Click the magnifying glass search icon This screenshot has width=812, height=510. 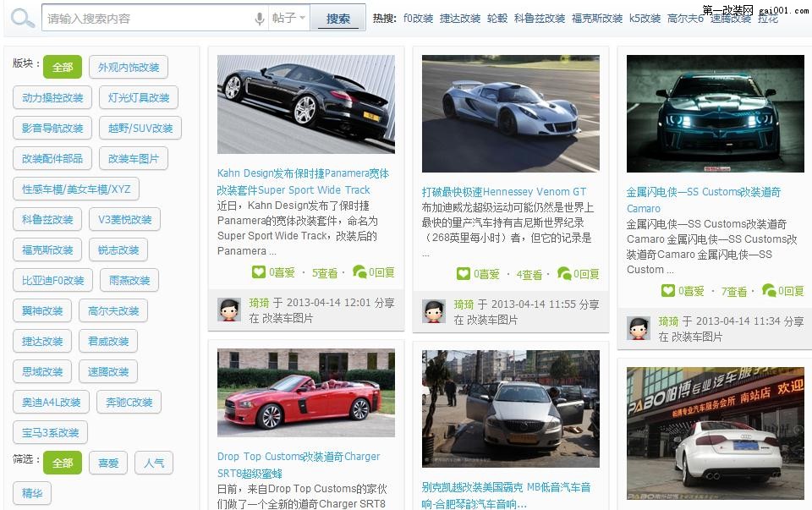[23, 18]
